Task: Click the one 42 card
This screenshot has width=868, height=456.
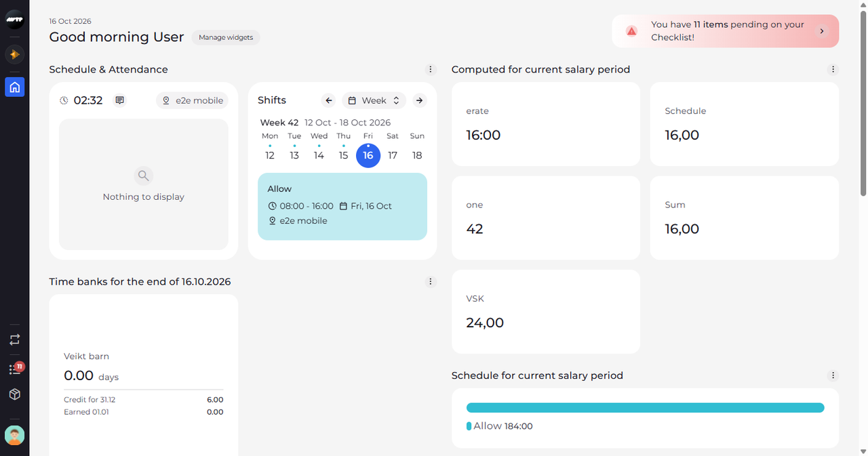Action: pyautogui.click(x=546, y=218)
